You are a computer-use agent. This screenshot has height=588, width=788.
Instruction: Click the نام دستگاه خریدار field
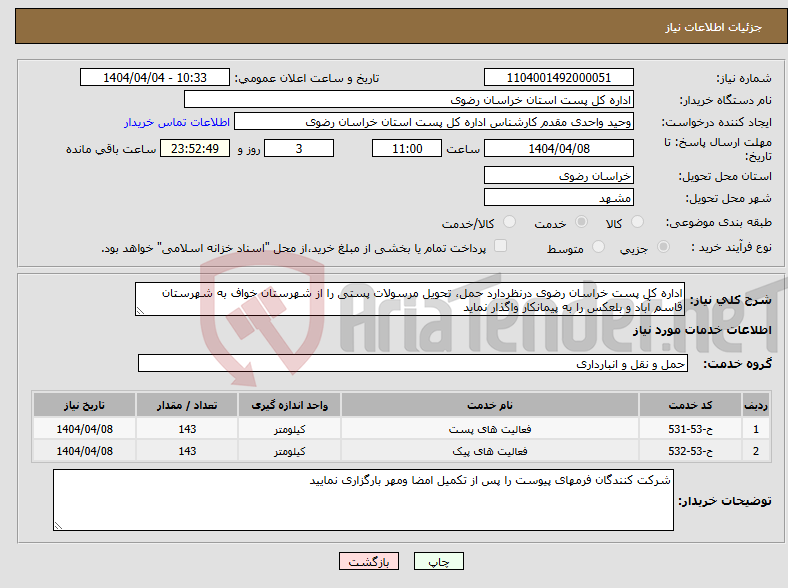(x=409, y=100)
